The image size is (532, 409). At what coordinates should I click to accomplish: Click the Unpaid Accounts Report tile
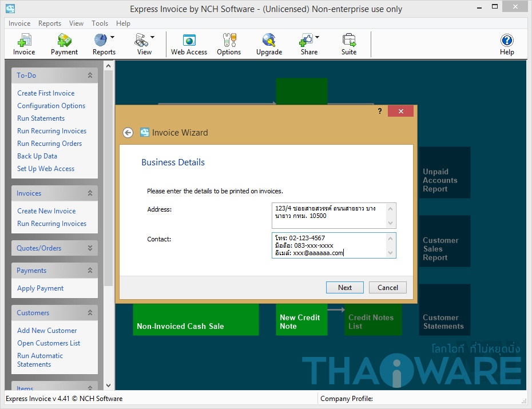coord(444,173)
